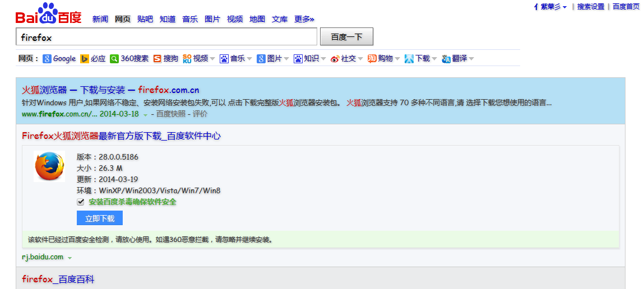Image resolution: width=644 pixels, height=289 pixels.
Task: Click the 立即下载 download button
Action: tap(100, 218)
